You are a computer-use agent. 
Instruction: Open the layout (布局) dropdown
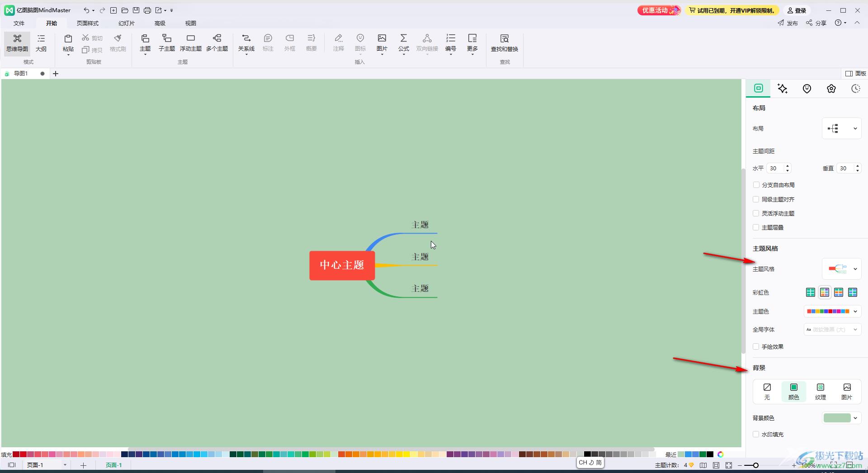click(841, 129)
